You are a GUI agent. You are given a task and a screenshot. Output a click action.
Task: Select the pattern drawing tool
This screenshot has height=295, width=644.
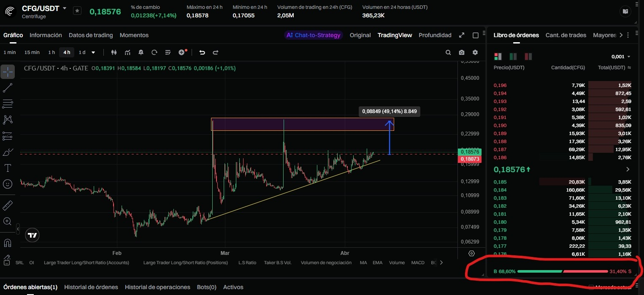coord(8,120)
